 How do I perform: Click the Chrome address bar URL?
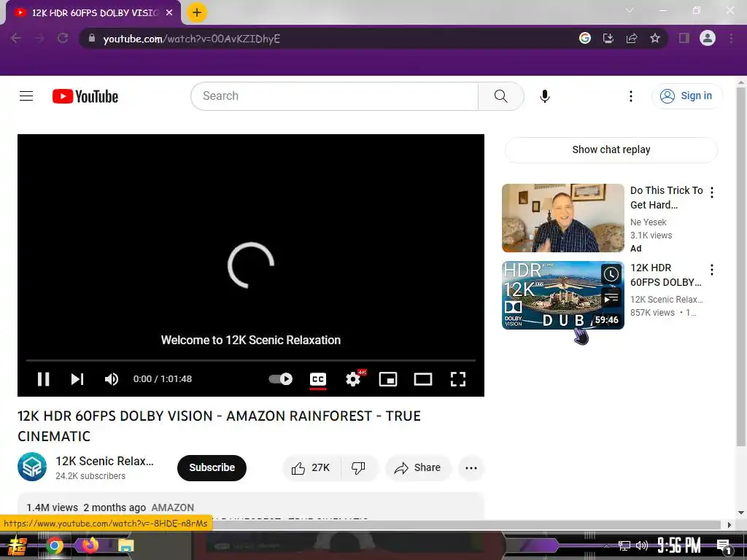coord(192,39)
